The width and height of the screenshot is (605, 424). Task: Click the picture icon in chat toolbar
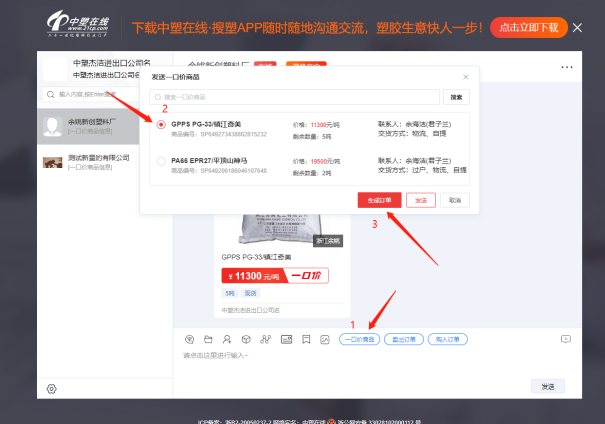[325, 340]
